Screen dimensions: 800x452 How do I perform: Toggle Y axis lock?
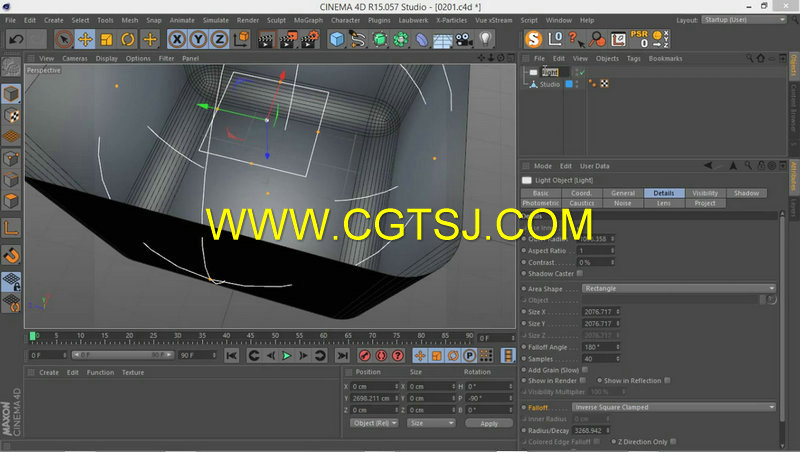point(198,39)
